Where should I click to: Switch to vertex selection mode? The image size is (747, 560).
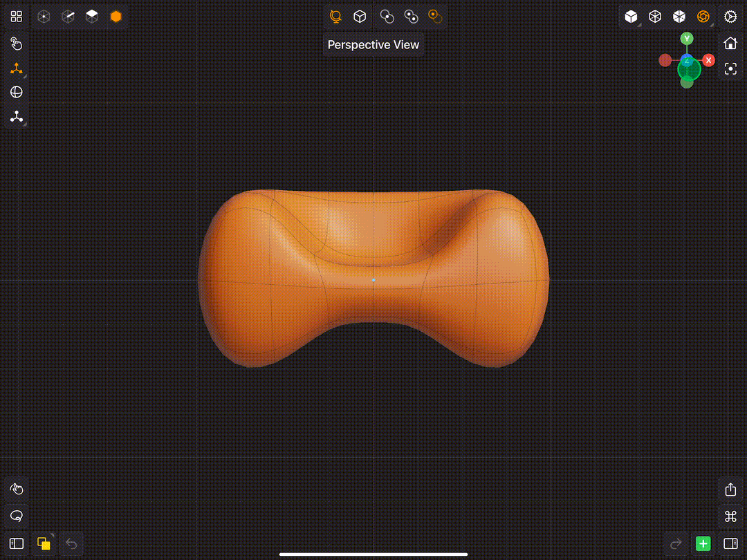pos(44,17)
